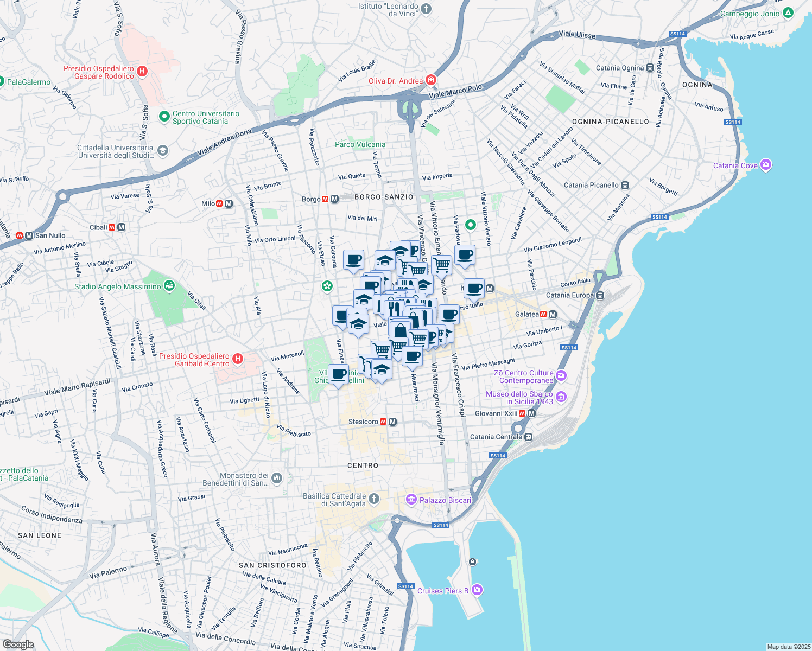Select the 'BORGO-SANZIO' district label
Viewport: 812px width, 651px height.
point(384,197)
